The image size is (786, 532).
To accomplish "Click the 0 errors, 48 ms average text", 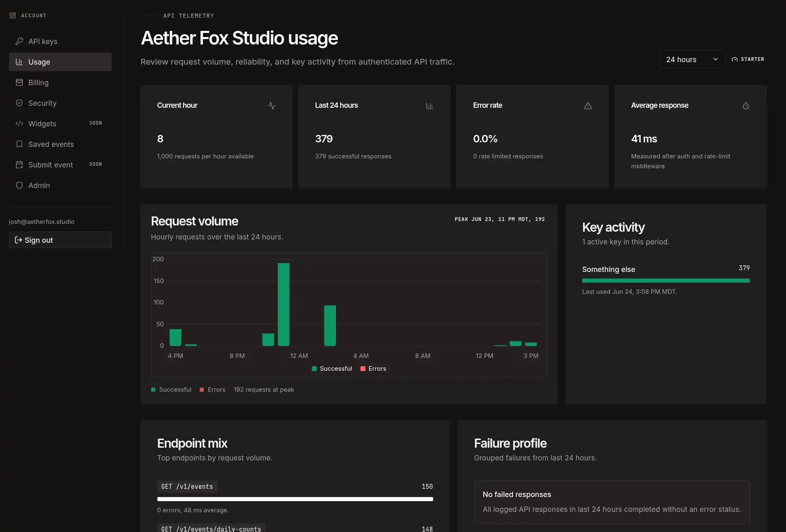I will tap(193, 510).
